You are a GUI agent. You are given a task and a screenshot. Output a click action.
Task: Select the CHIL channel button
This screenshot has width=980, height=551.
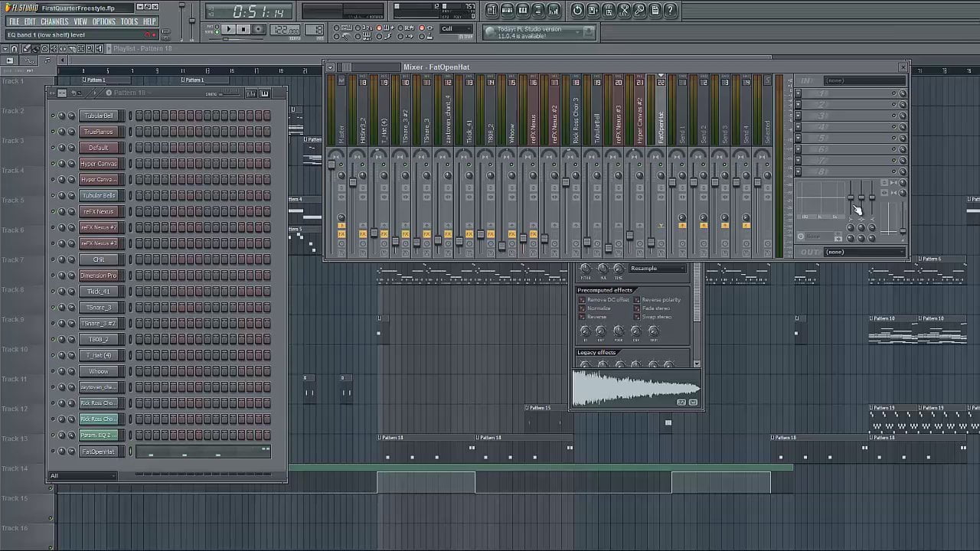[x=99, y=259]
